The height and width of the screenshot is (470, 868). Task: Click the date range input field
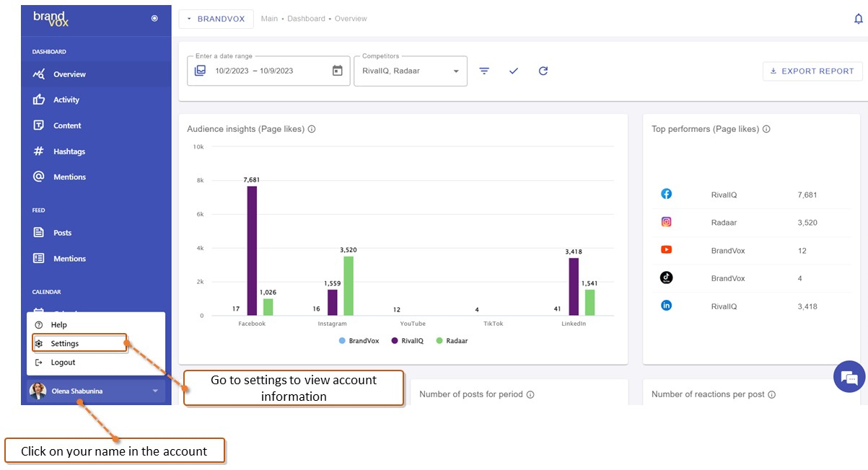[268, 71]
